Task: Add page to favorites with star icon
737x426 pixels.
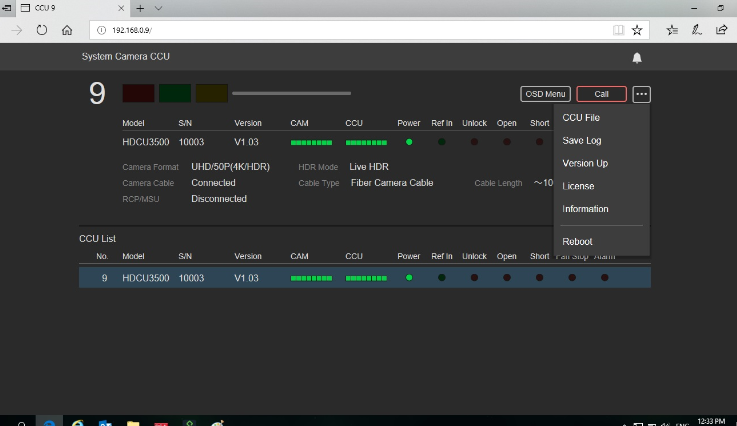Action: 637,30
